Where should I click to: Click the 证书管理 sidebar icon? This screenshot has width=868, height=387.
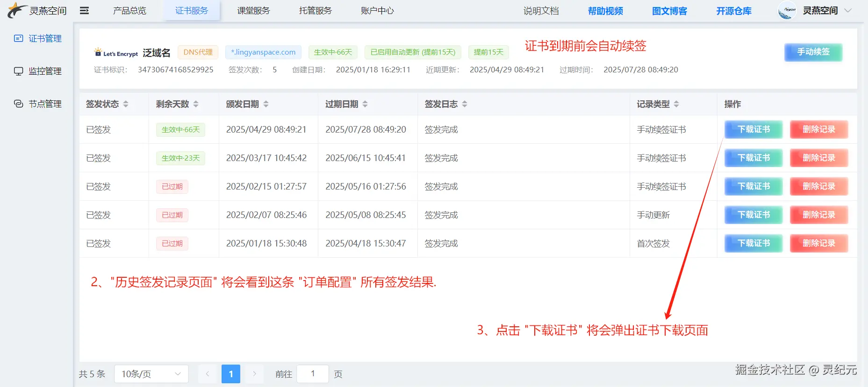tap(18, 38)
